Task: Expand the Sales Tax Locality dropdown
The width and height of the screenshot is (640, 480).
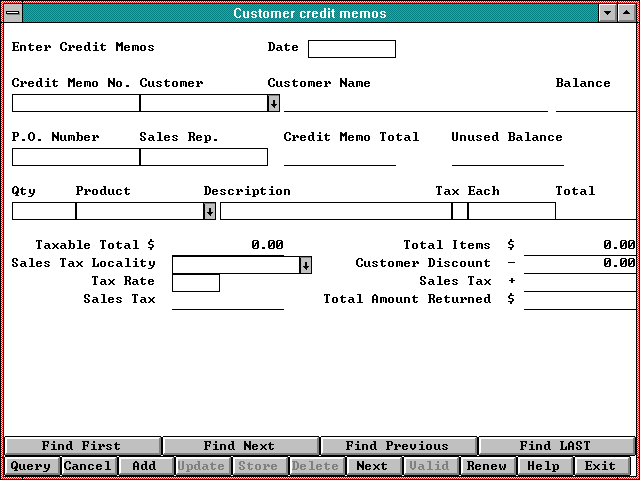Action: click(305, 265)
